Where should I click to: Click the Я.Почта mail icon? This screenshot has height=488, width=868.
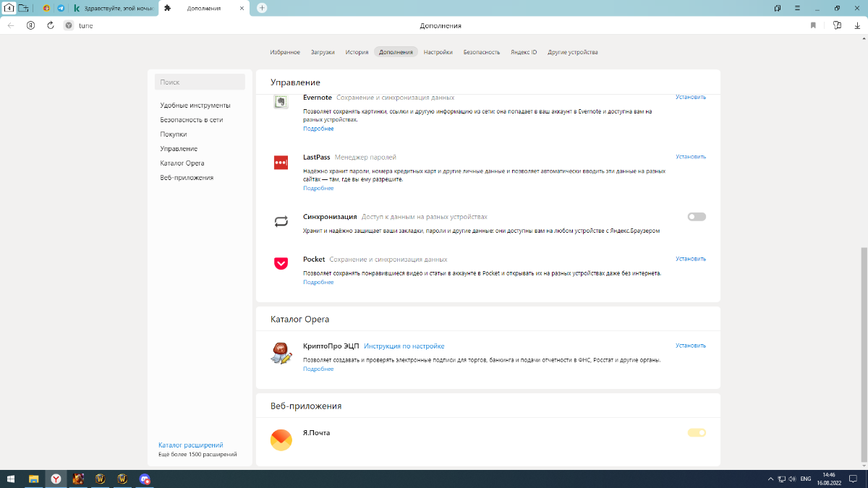pyautogui.click(x=281, y=440)
